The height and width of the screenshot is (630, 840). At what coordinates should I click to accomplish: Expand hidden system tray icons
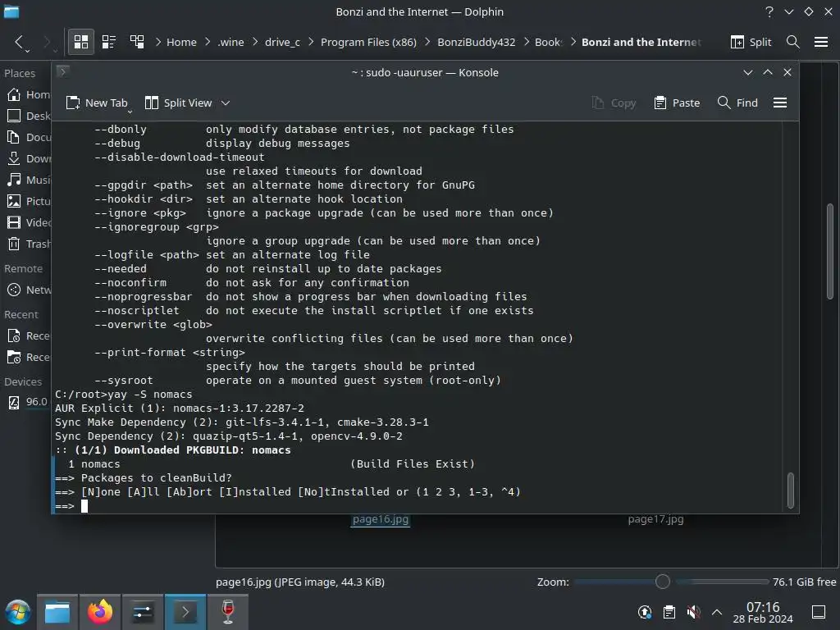point(717,612)
